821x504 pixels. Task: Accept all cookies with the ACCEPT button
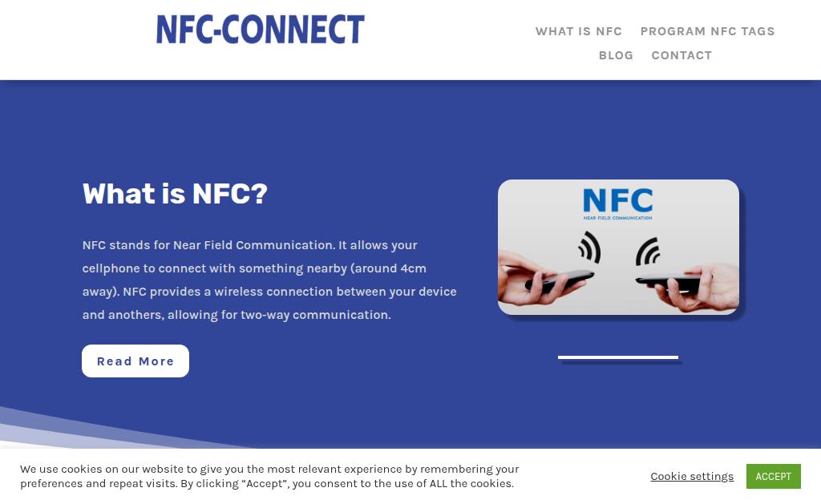(x=773, y=476)
